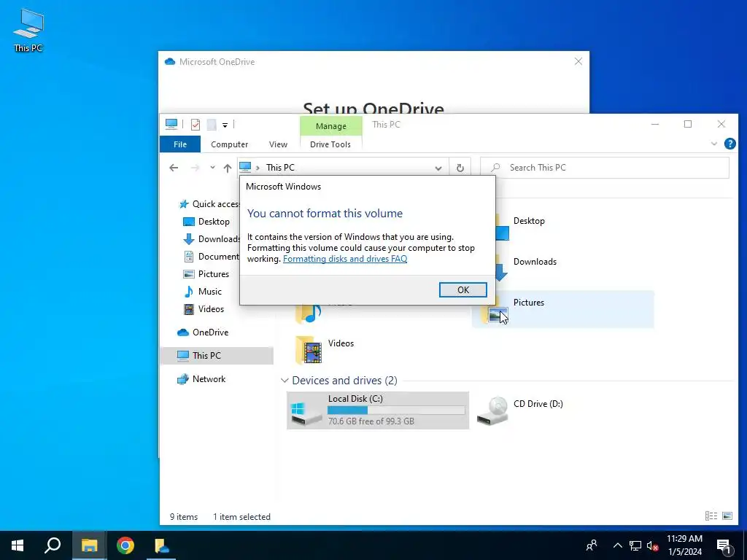Click the This PC icon in title bar

coord(171,124)
